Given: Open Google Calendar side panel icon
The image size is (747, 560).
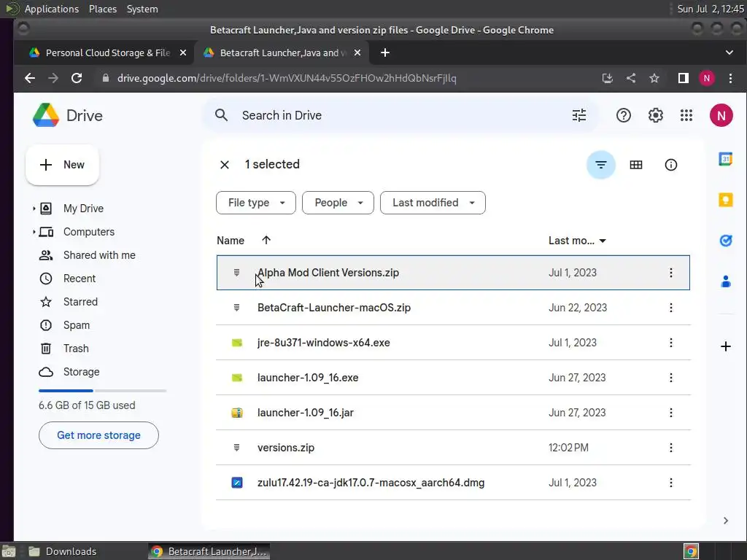Looking at the screenshot, I should tap(725, 160).
